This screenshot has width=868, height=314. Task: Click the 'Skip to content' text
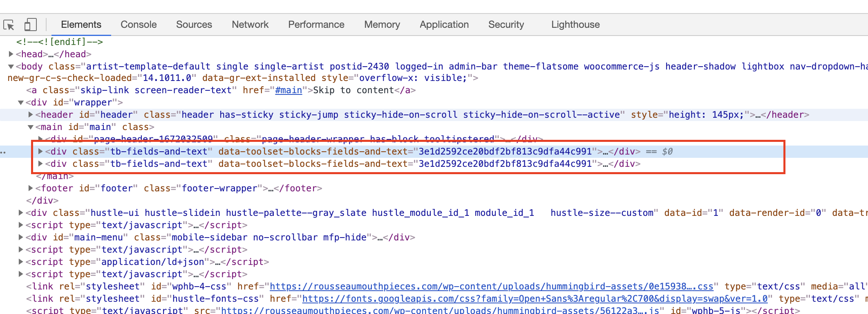click(353, 90)
